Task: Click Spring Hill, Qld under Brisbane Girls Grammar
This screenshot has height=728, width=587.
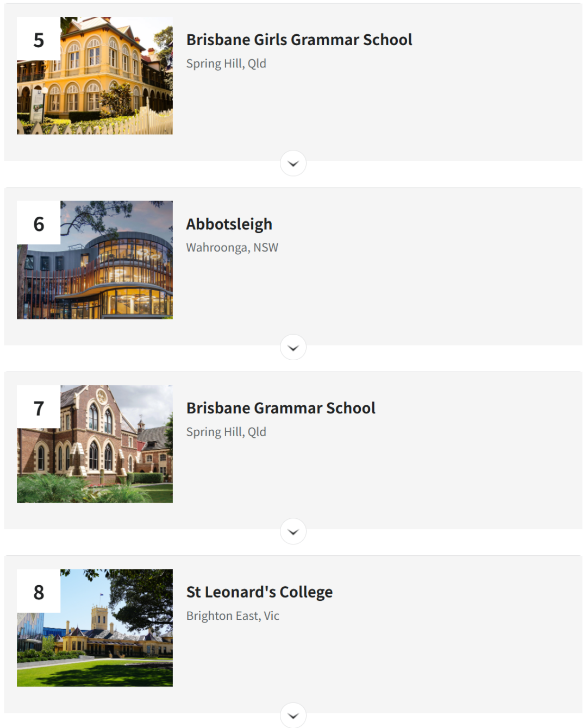Action: pyautogui.click(x=226, y=64)
